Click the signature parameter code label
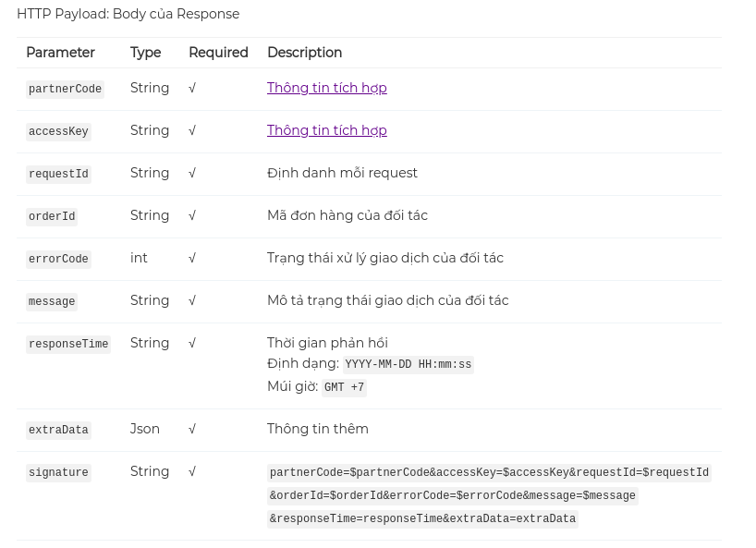Viewport: 756px width, 548px height. [58, 473]
